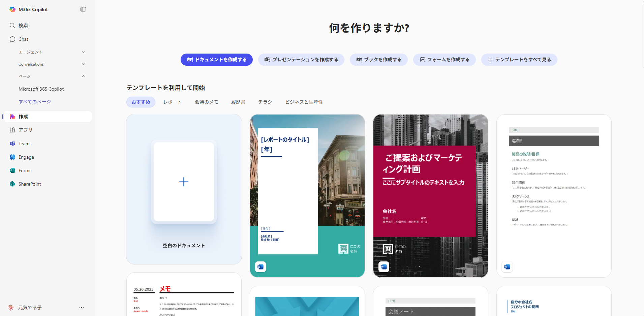Screen dimensions: 644x316
Task: Open Engage from the sidebar icon
Action: [12, 157]
